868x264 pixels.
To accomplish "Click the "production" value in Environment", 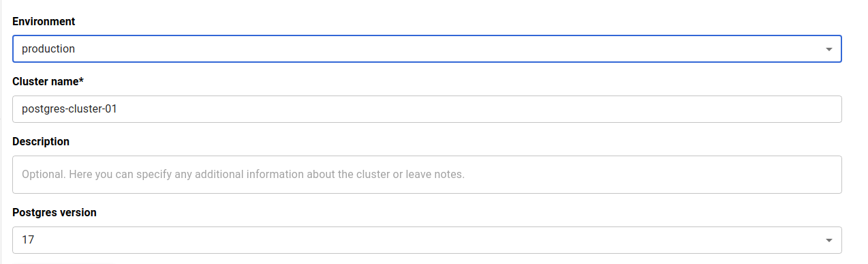I will 48,49.
